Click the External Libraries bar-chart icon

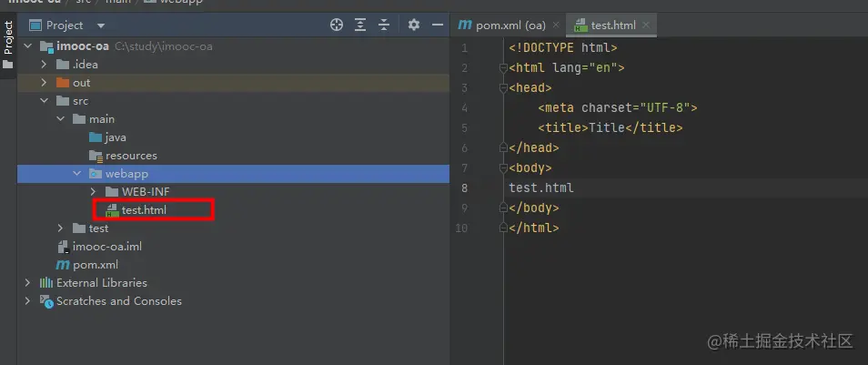point(45,283)
